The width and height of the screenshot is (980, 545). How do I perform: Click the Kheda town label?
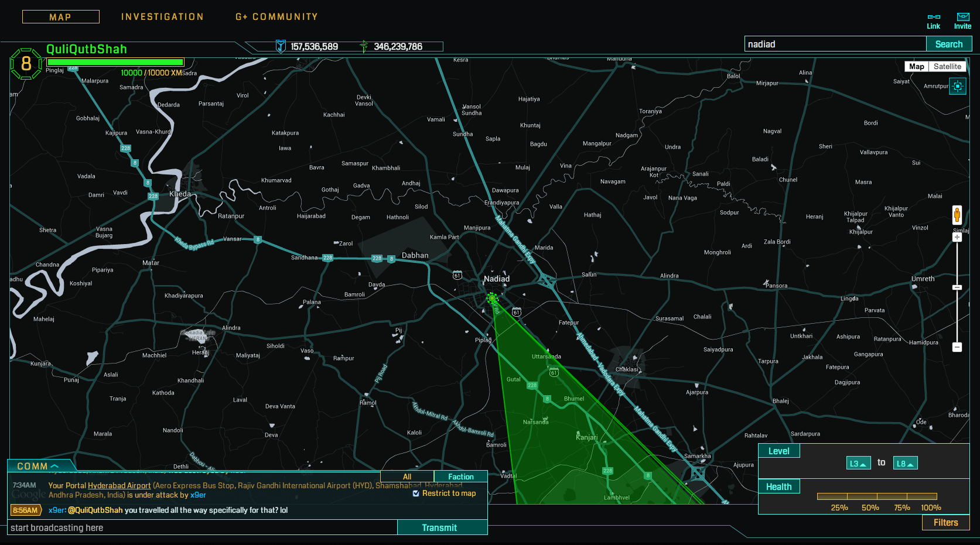(180, 194)
